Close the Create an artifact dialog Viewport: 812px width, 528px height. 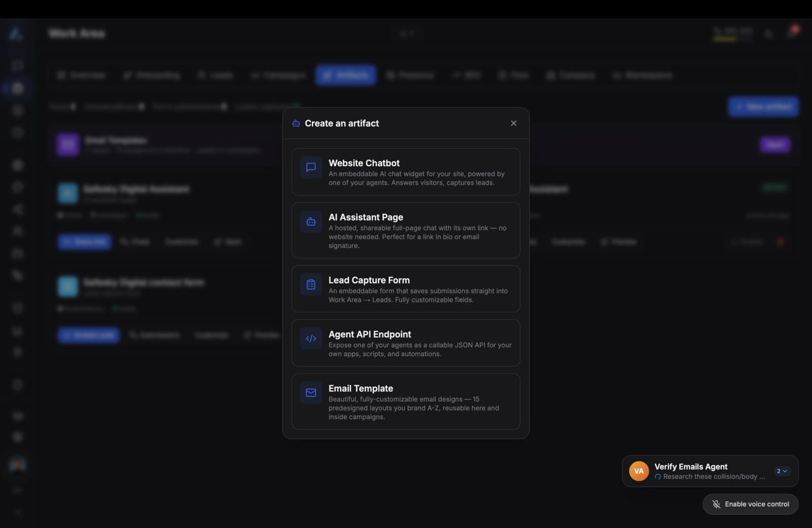[x=514, y=123]
